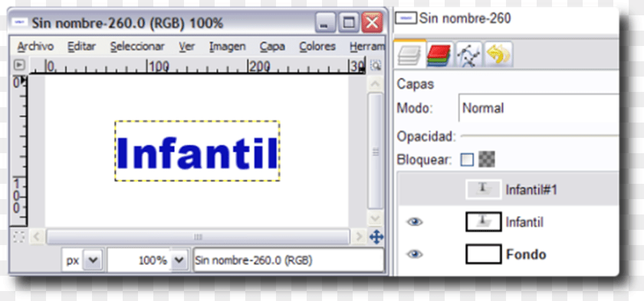Click the navigation cross-arrows icon
The height and width of the screenshot is (301, 644).
pyautogui.click(x=376, y=237)
